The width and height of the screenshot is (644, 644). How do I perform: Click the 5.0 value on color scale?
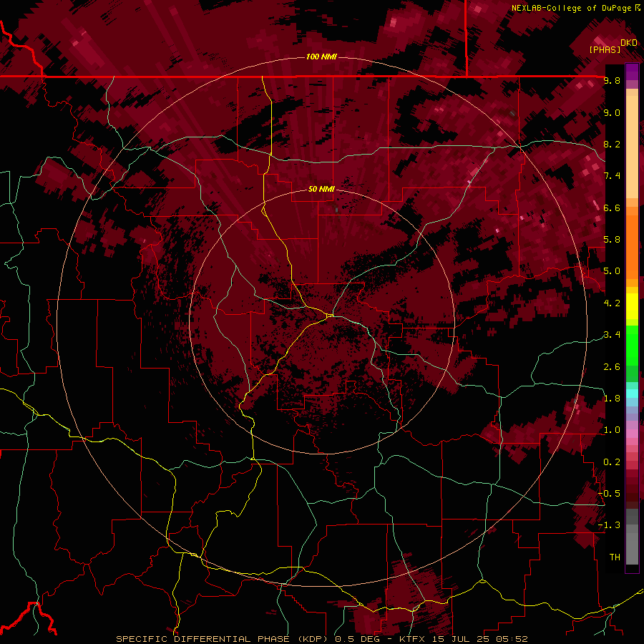pos(612,271)
